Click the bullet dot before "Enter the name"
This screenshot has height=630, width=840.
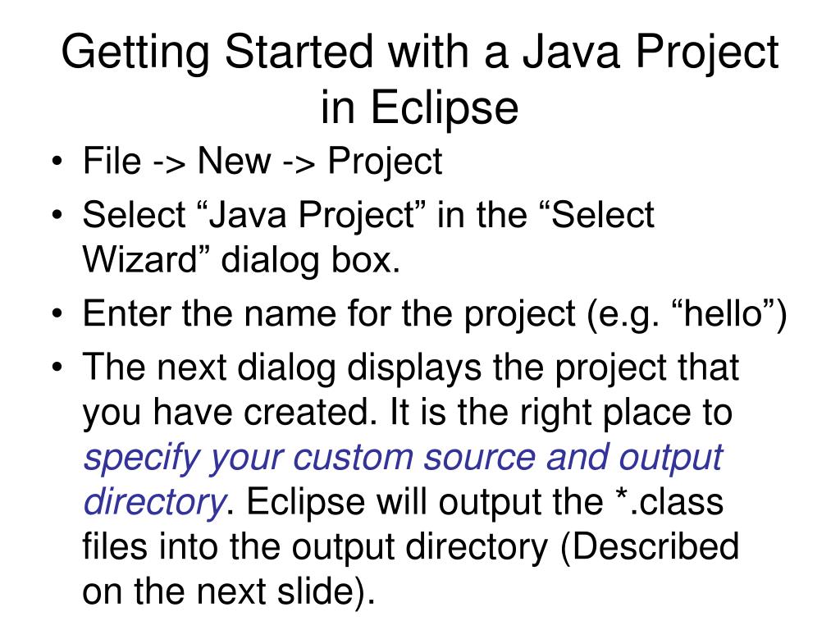click(57, 314)
